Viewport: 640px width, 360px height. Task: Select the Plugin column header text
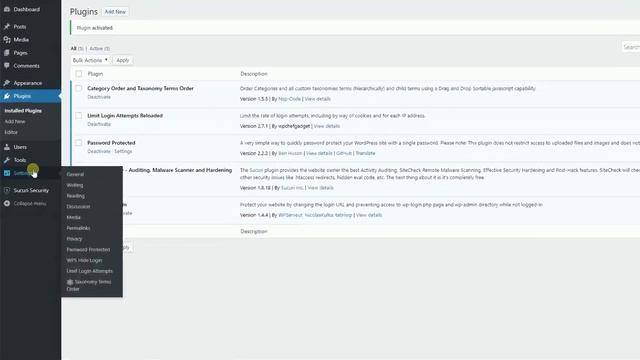tap(95, 74)
